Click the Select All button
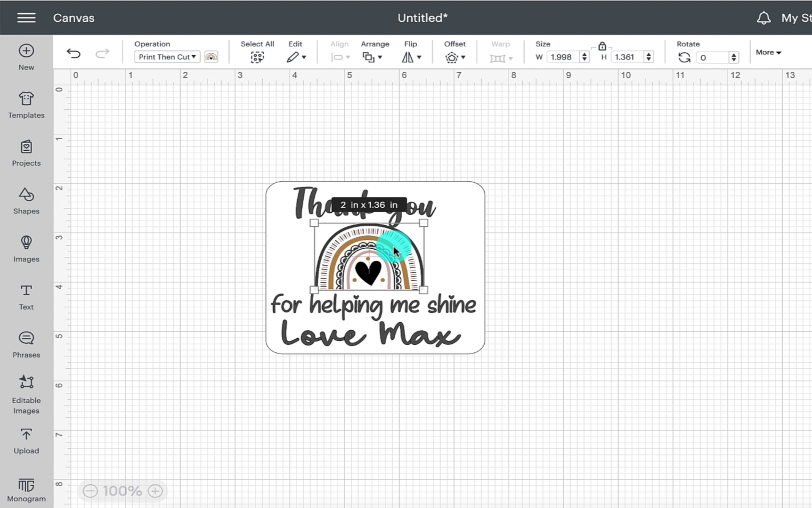 (x=257, y=57)
